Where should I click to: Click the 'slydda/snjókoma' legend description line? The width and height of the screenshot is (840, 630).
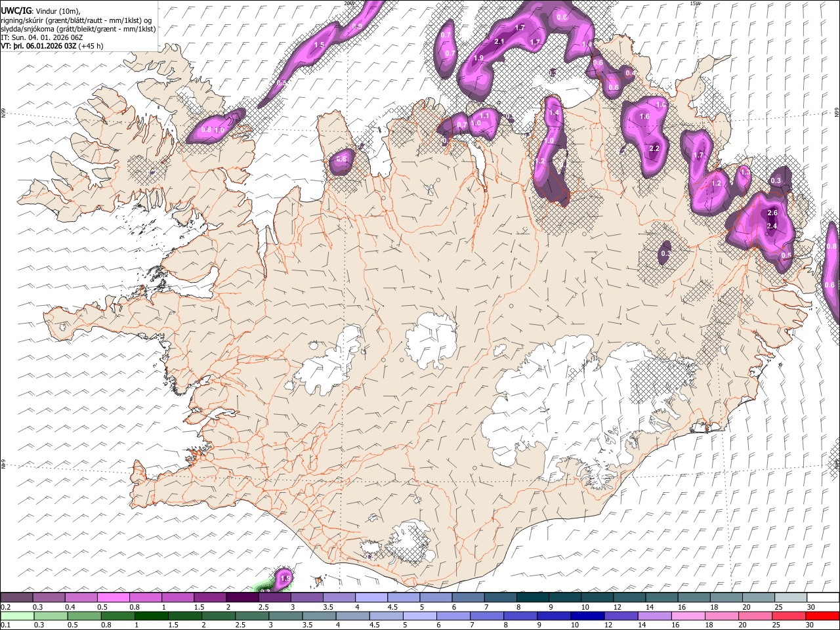[78, 28]
